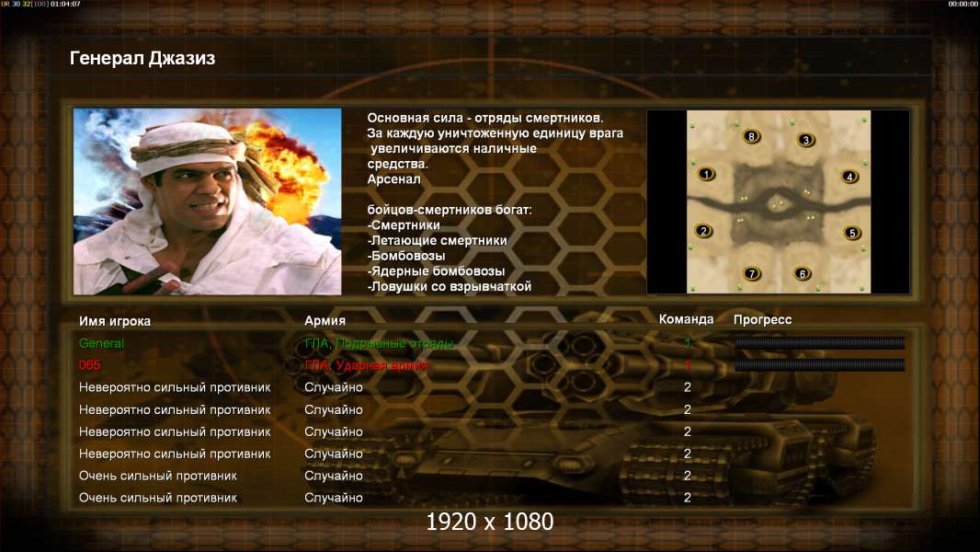
Task: Click the word "Арсенал" in description
Action: click(x=393, y=179)
